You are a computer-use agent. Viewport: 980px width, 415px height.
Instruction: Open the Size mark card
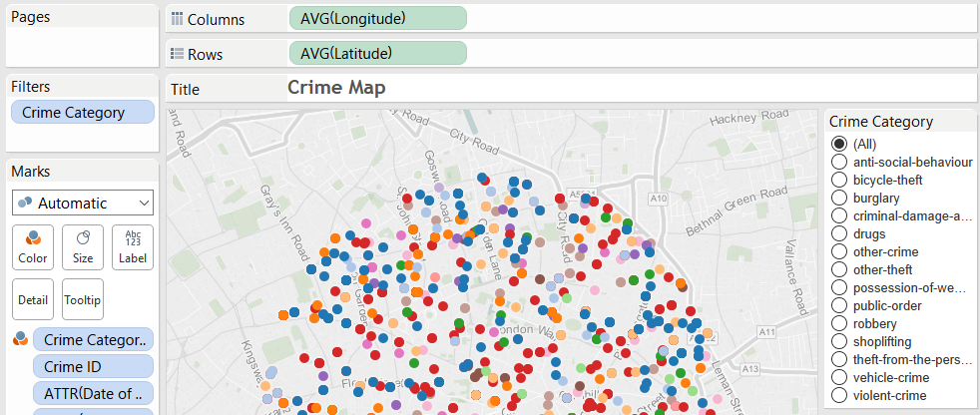click(x=83, y=246)
